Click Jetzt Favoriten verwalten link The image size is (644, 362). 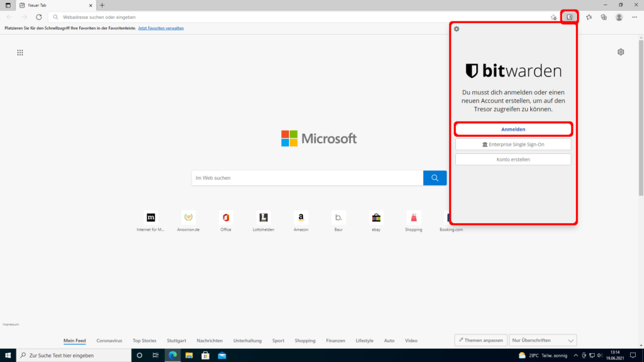tap(160, 28)
